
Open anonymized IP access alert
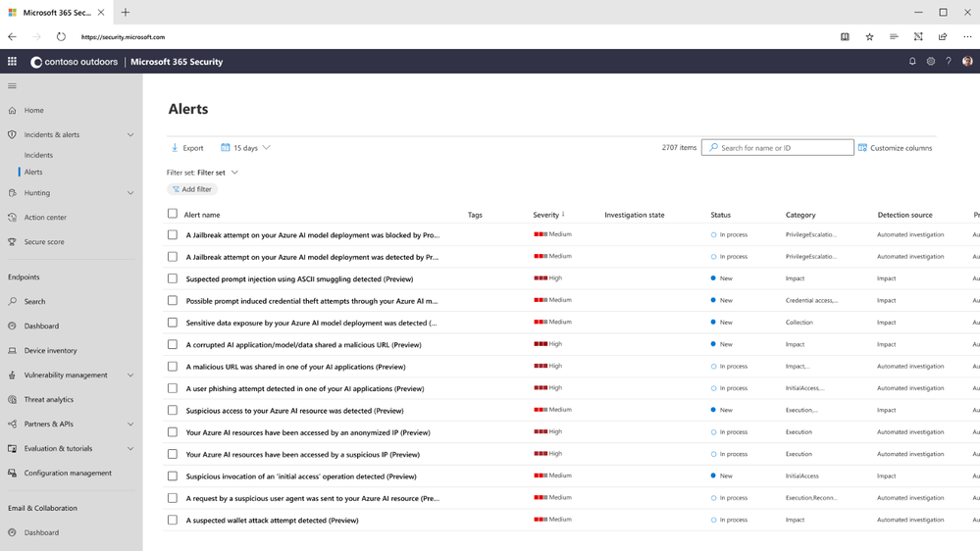307,432
